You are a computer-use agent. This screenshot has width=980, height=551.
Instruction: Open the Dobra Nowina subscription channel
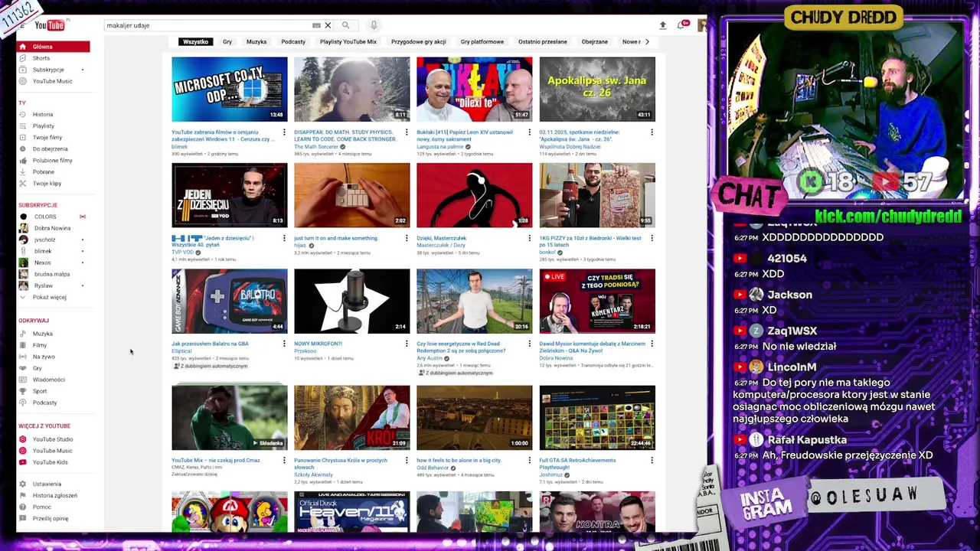pos(52,228)
